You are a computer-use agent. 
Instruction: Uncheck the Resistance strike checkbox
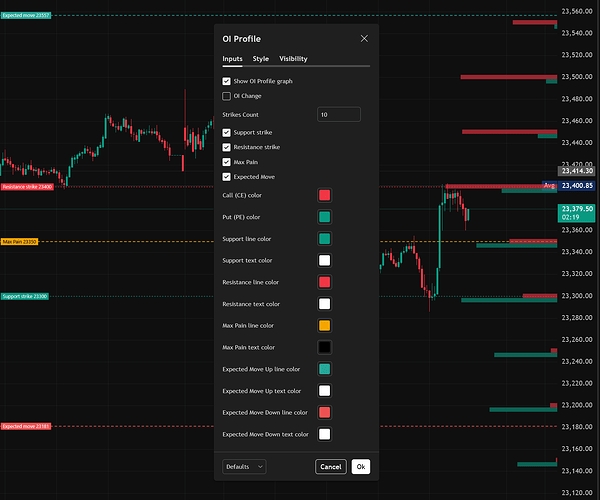click(227, 147)
